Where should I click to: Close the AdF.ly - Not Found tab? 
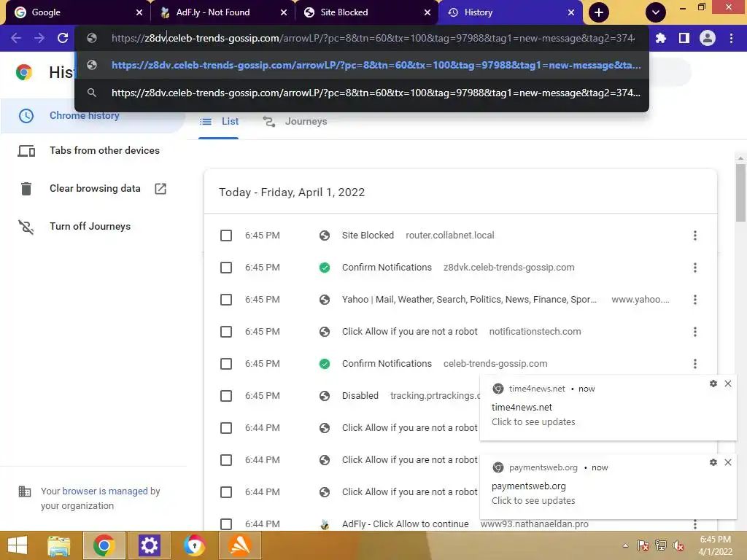tap(284, 12)
